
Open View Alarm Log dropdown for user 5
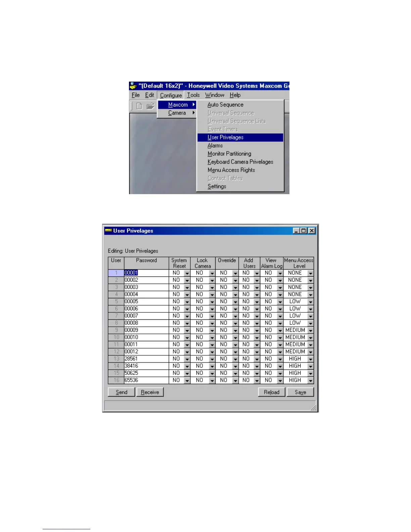(x=280, y=302)
